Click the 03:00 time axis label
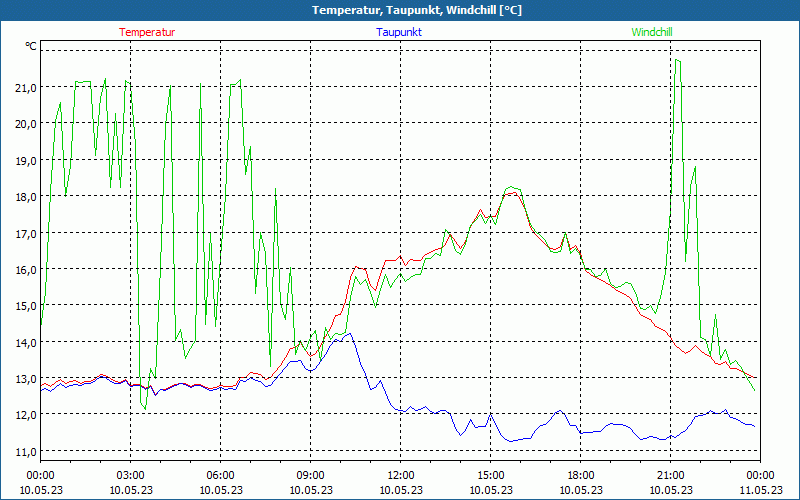This screenshot has height=500, width=800. pos(130,475)
